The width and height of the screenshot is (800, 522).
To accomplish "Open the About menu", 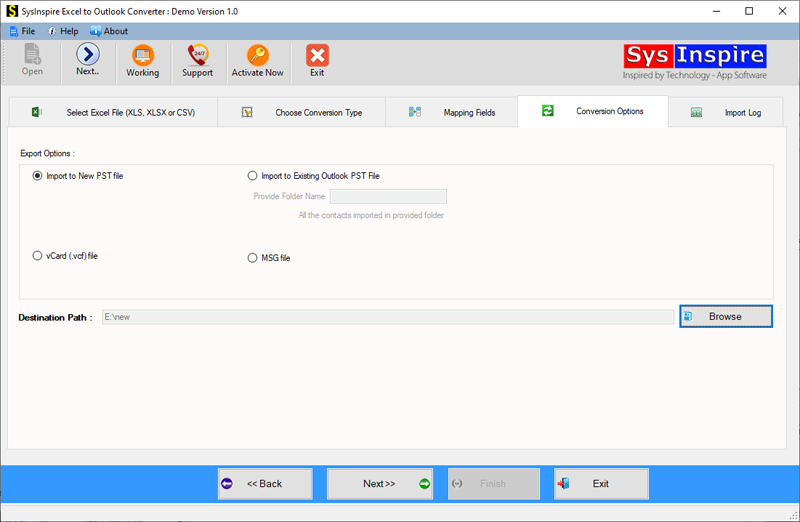I will 109,31.
